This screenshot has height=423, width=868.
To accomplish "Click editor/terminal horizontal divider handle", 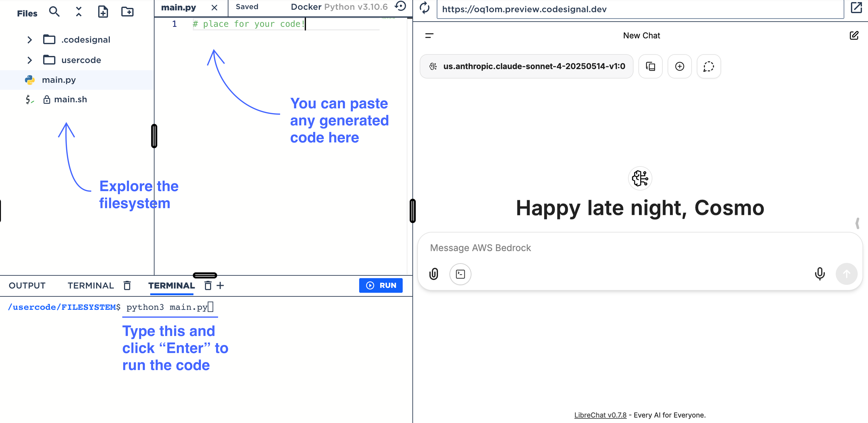I will point(205,275).
